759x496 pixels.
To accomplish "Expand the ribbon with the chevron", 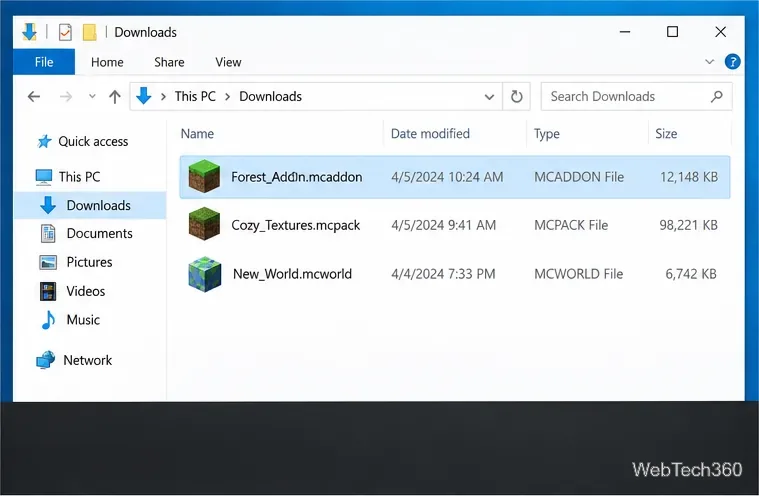I will click(710, 62).
